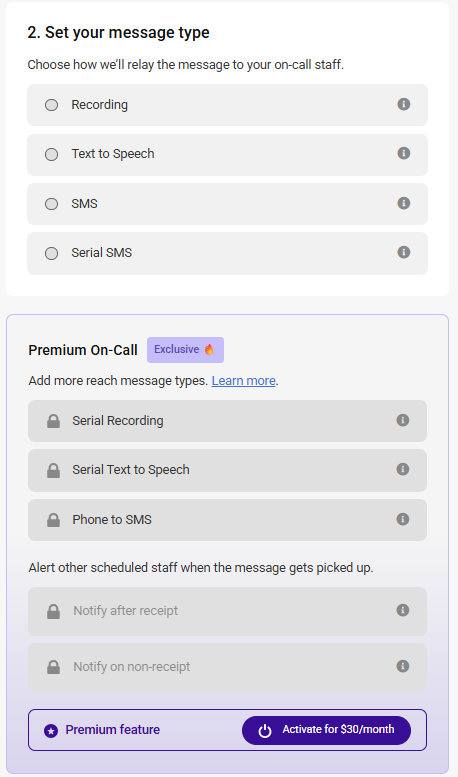Image resolution: width=458 pixels, height=777 pixels.
Task: Activate premium for $30/month
Action: click(326, 730)
